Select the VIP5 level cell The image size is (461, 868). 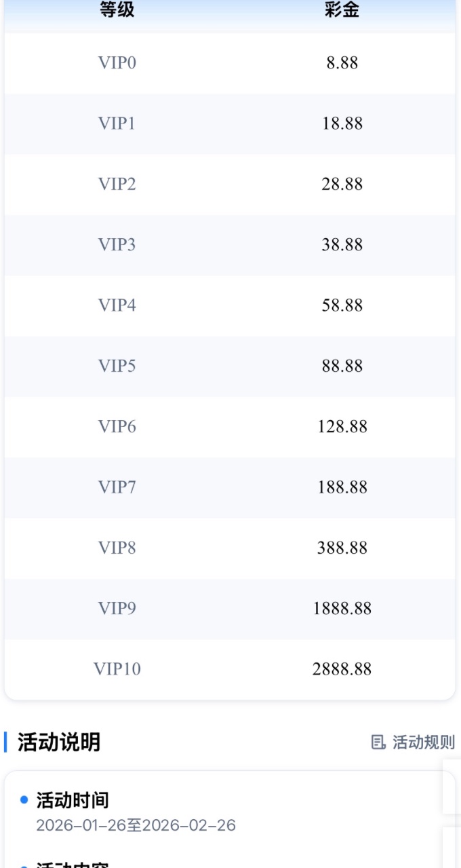pyautogui.click(x=117, y=366)
